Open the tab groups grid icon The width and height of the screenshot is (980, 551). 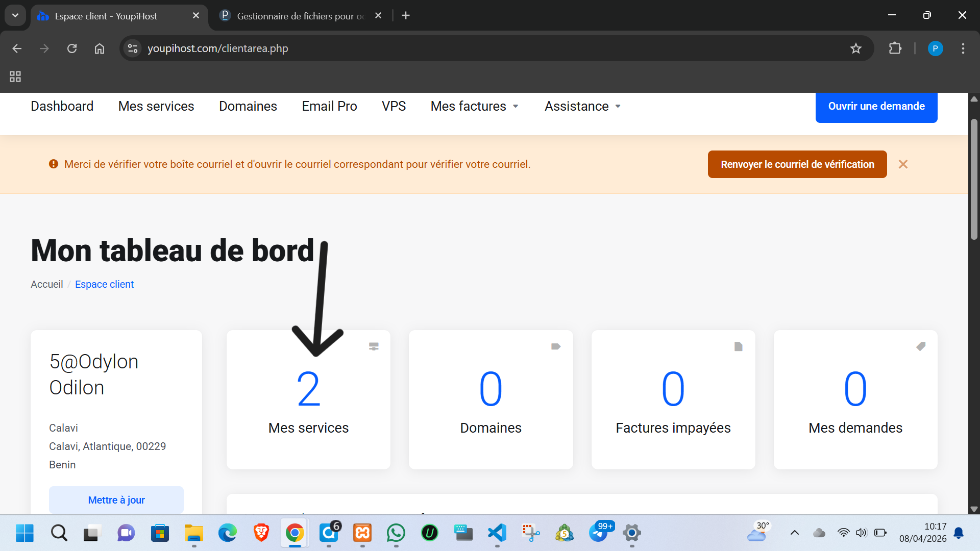pos(15,77)
